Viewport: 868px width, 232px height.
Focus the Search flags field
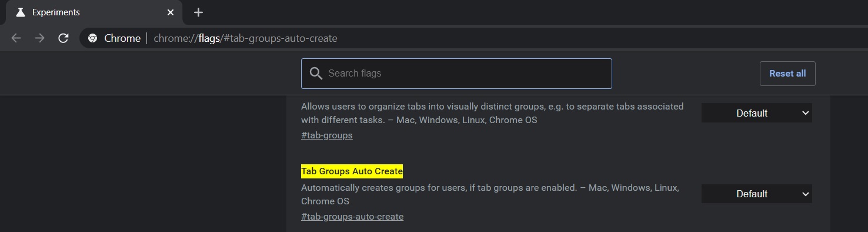[456, 74]
